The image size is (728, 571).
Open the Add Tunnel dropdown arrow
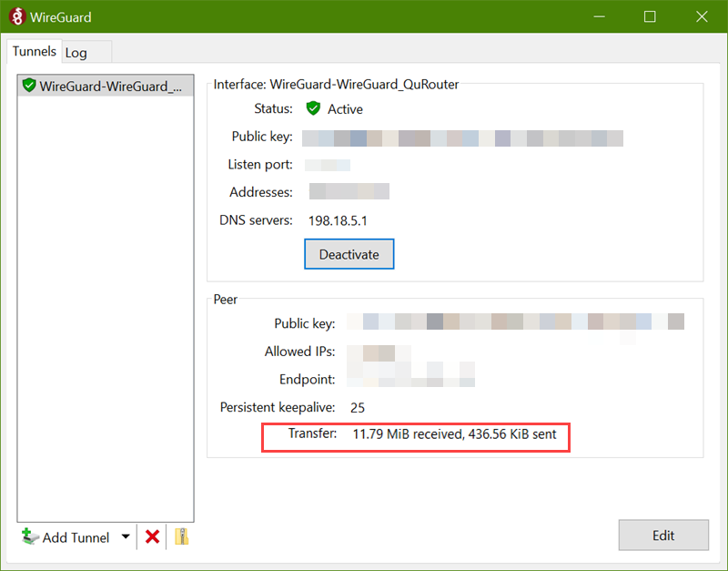(126, 536)
